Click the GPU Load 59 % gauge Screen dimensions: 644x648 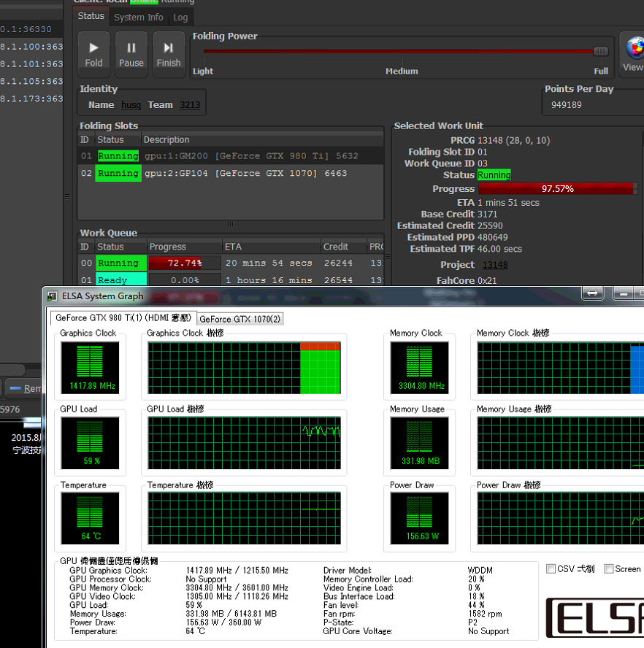90,443
